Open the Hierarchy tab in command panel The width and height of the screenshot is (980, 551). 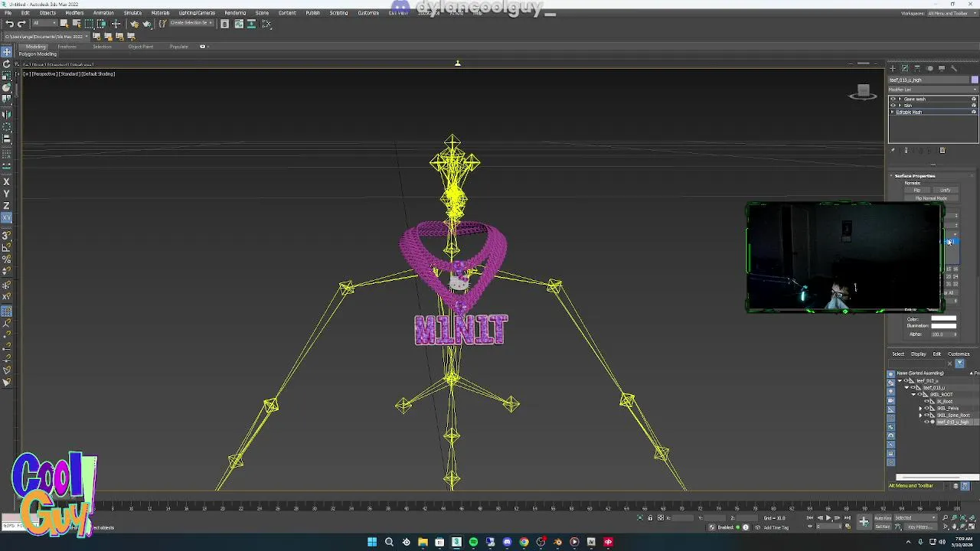pyautogui.click(x=916, y=68)
